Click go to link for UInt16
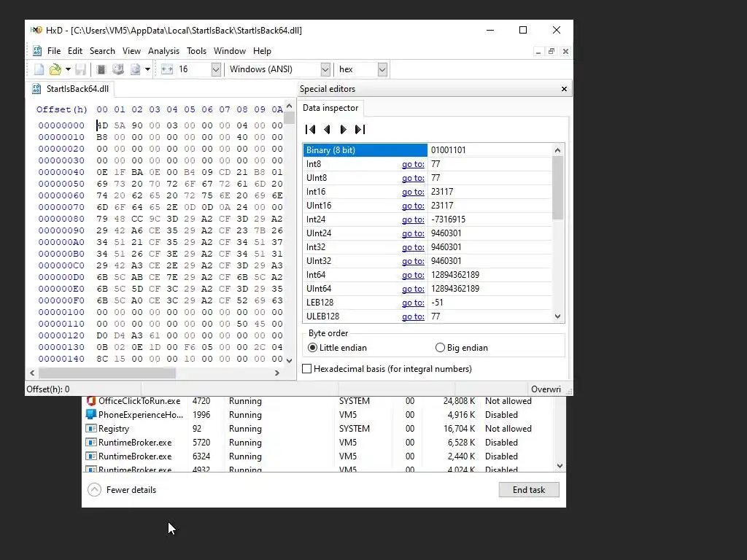 [413, 206]
